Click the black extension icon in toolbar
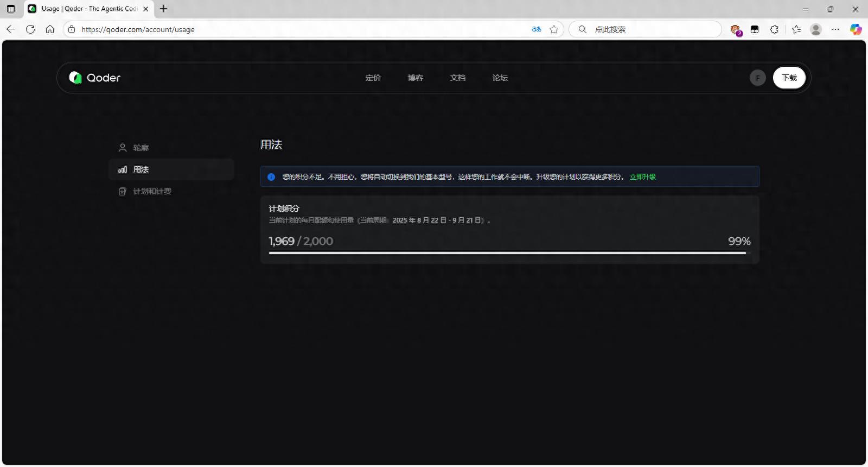 point(755,29)
